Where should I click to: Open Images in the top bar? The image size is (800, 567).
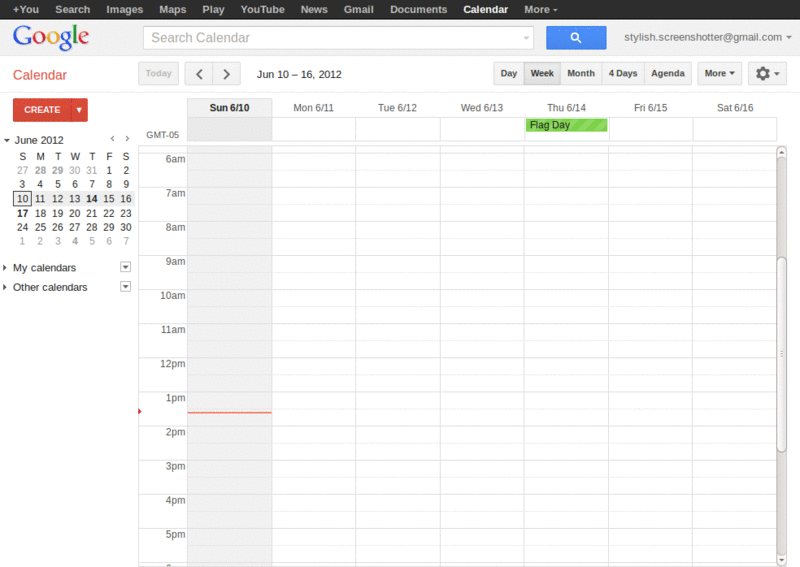tap(124, 9)
